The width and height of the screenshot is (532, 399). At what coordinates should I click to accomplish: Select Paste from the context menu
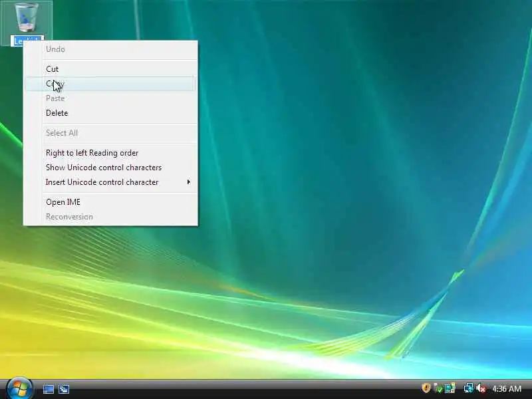110,98
